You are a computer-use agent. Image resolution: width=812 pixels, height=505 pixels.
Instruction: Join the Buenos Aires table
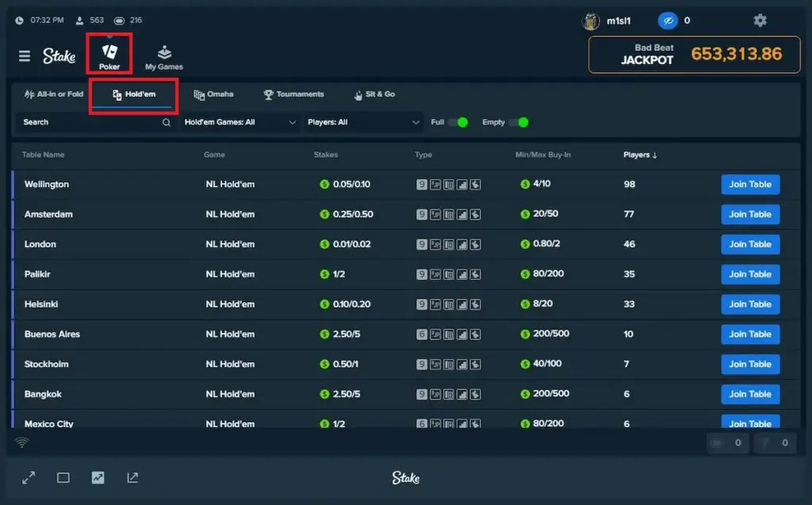pos(750,335)
